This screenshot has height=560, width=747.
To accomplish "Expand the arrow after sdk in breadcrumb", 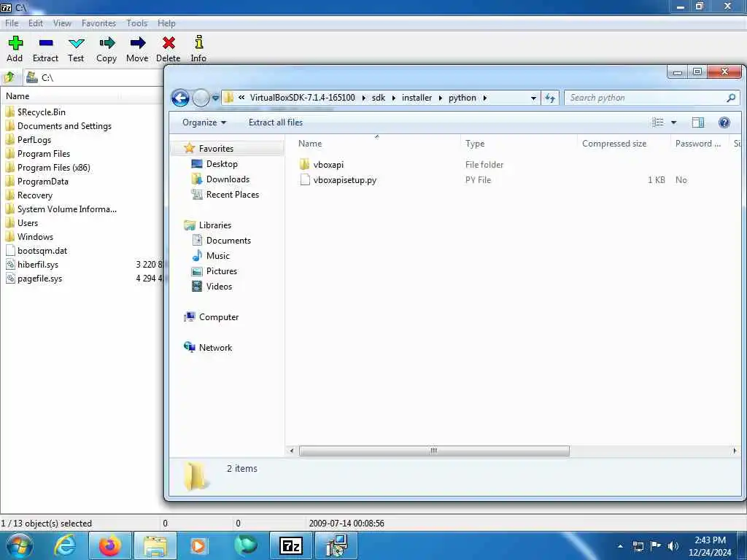I will point(393,98).
